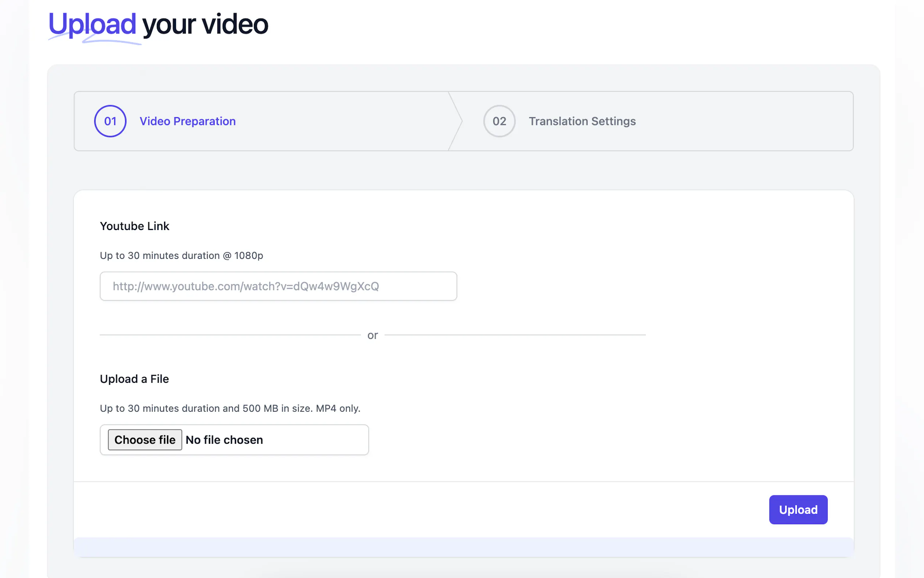Click the purple Upload button
924x578 pixels.
point(798,510)
